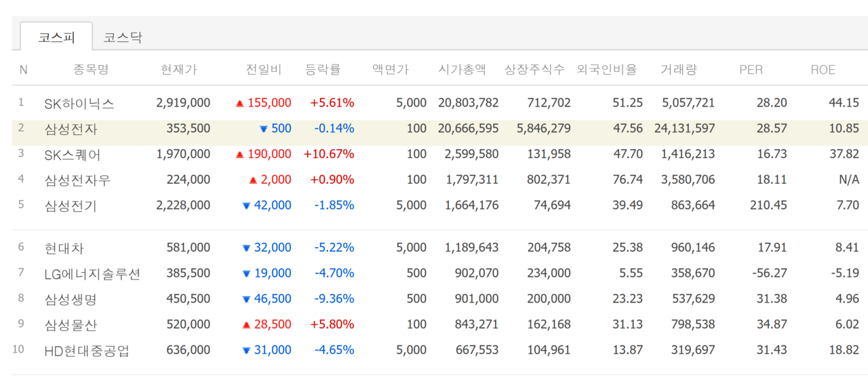Viewport: 868px width, 378px height.
Task: Click the +0.90% change rate
Action: [x=332, y=180]
